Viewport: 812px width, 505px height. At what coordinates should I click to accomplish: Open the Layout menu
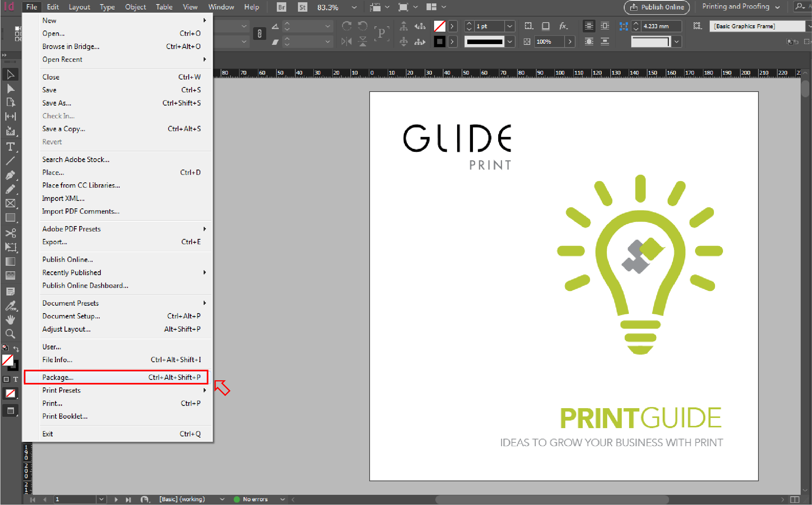pos(79,7)
